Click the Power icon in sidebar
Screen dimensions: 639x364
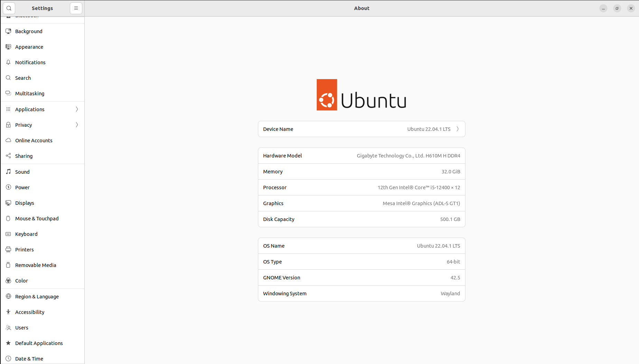[8, 187]
